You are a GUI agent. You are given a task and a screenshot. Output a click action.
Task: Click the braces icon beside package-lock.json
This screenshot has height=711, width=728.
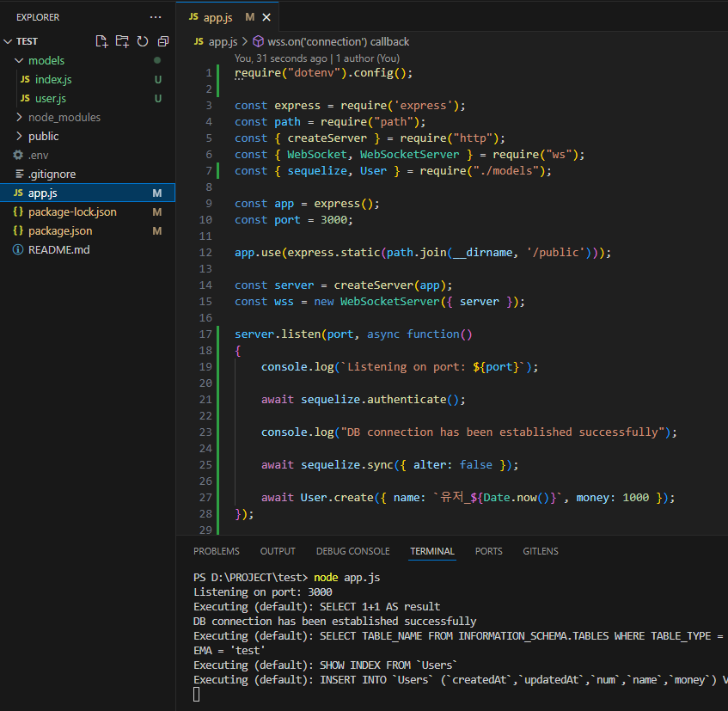tap(18, 211)
